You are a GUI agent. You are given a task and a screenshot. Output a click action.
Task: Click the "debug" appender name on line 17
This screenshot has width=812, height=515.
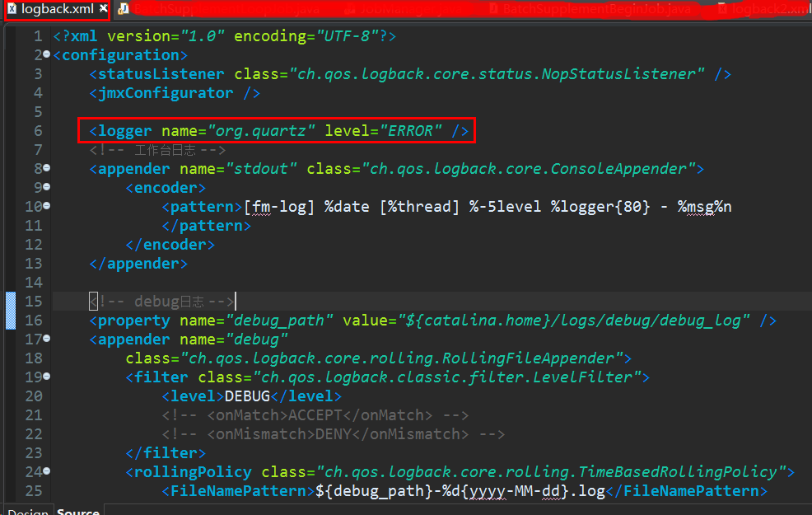pos(256,339)
